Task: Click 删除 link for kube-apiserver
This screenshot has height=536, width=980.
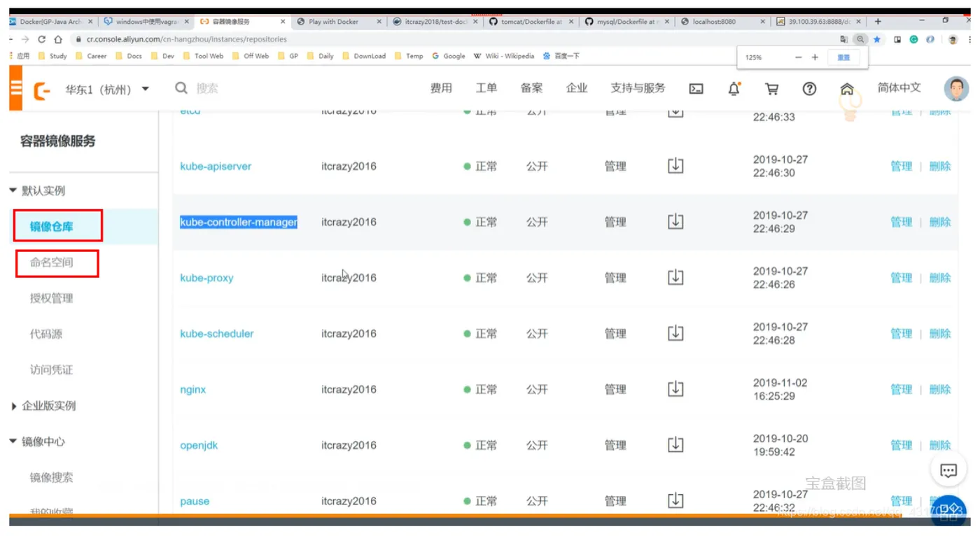Action: coord(940,167)
